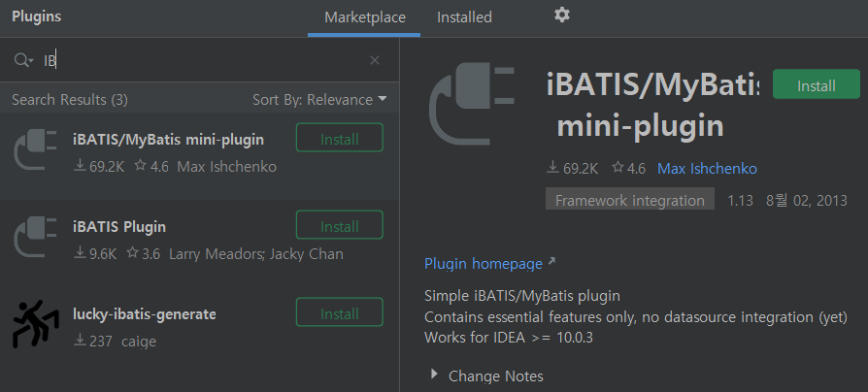
Task: Click the large plugin icon in details
Action: (472, 104)
